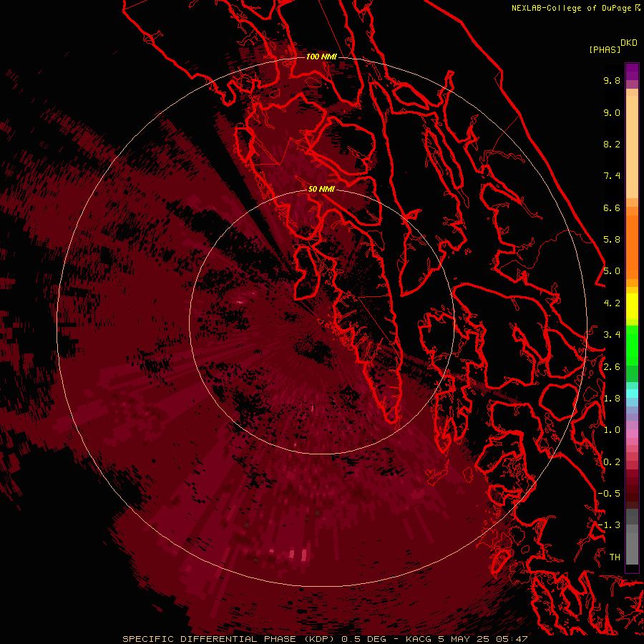Click the "NEXLAB-College of DuPage" credit text

[x=571, y=8]
